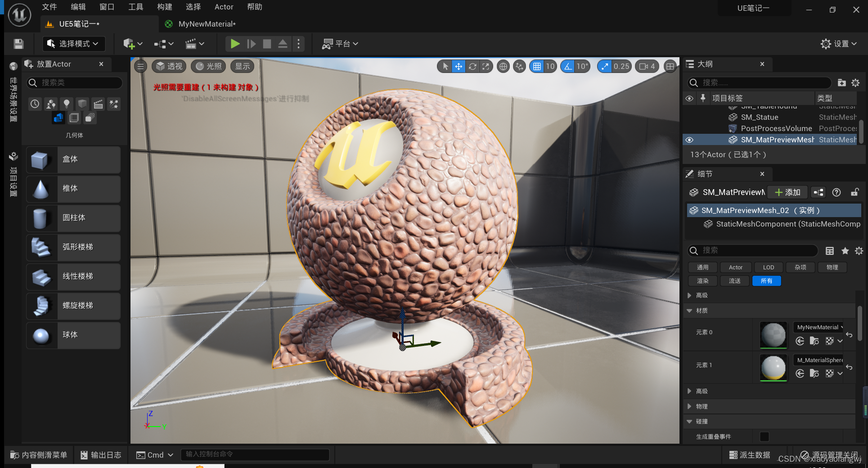This screenshot has height=468, width=868.
Task: Browse to 元素 1 material in content browser
Action: (814, 373)
